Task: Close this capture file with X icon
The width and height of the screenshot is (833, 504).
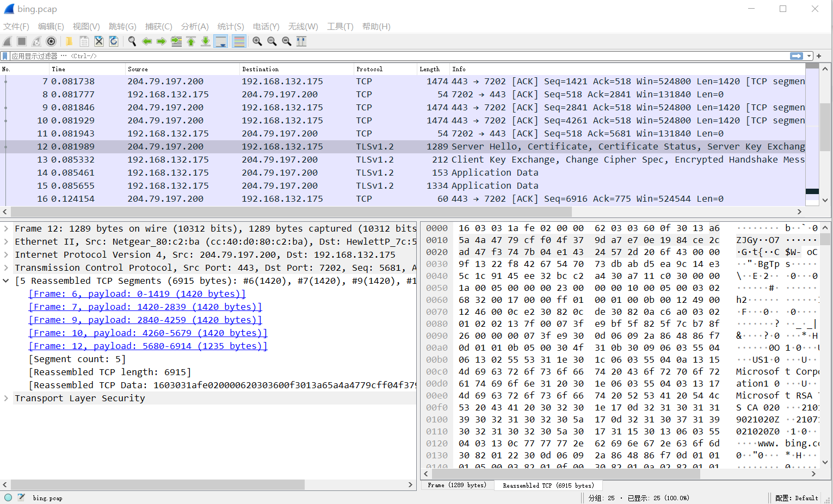Action: (99, 41)
